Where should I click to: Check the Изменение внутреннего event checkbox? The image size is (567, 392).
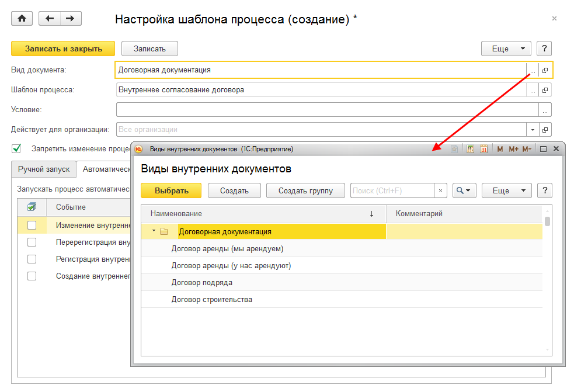point(32,226)
